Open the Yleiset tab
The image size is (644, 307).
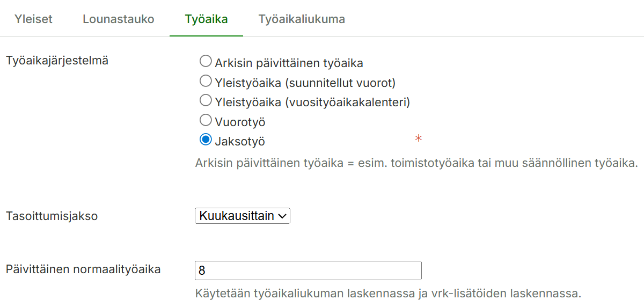coord(33,19)
